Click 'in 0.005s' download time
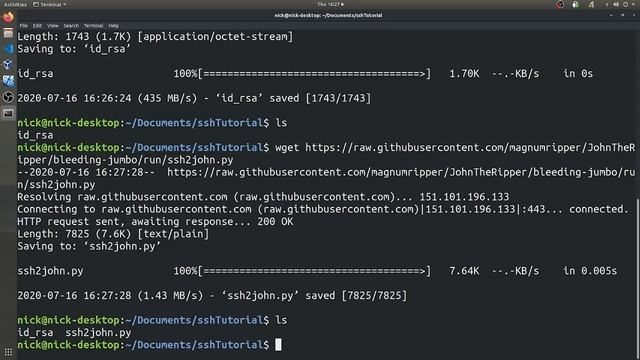Image resolution: width=640 pixels, height=360 pixels. point(590,271)
